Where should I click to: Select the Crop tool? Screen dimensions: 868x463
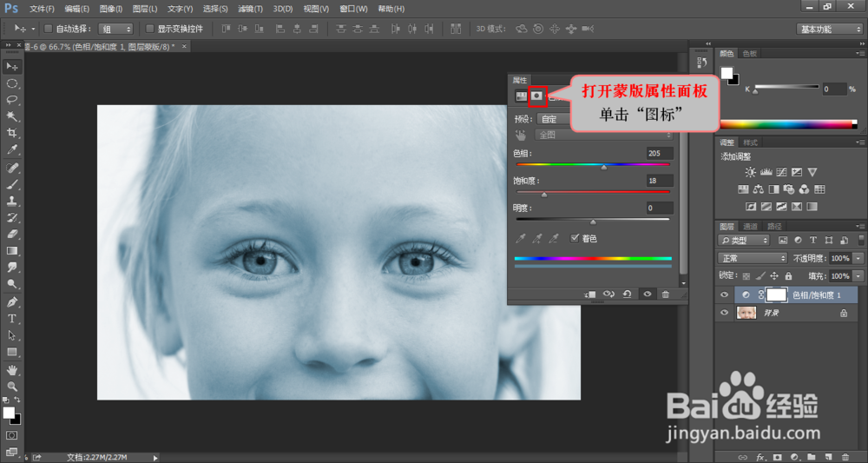coord(11,133)
